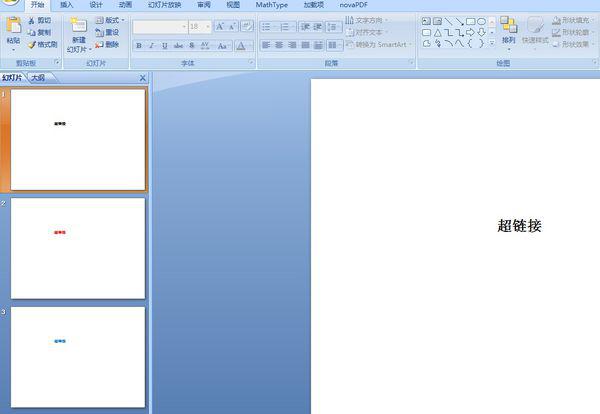
Task: Select slide 2 thumbnail with red text
Action: click(78, 248)
